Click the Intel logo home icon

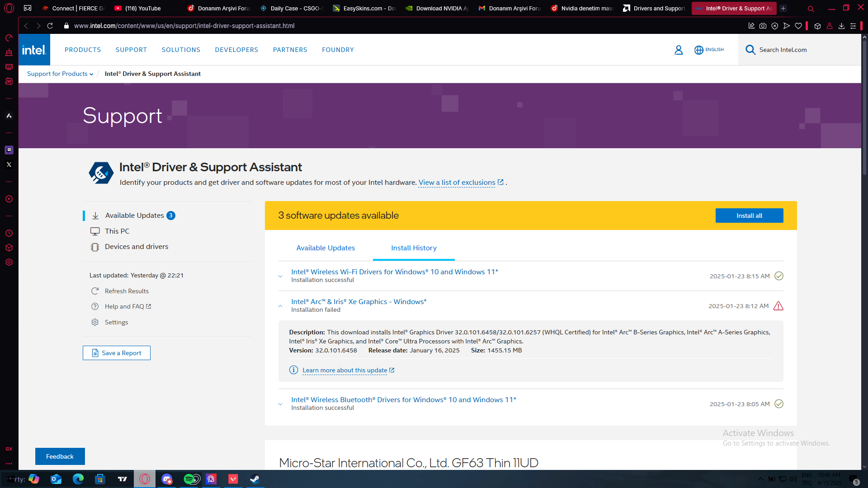34,50
